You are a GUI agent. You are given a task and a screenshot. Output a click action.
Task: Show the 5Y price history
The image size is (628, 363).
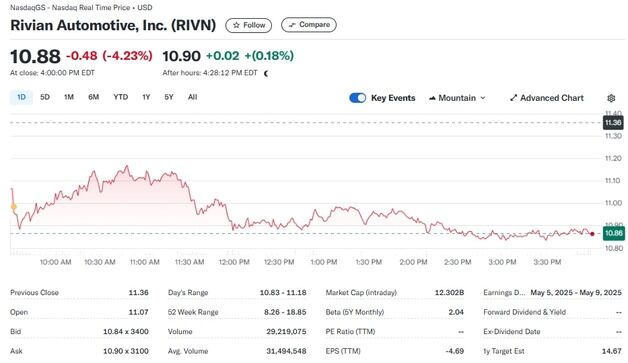(169, 97)
